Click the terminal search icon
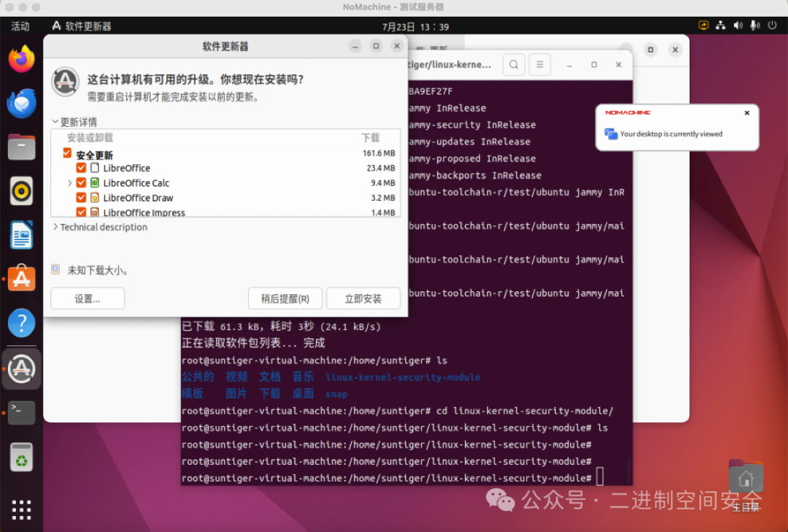Screen dimensions: 788x532 [514, 64]
